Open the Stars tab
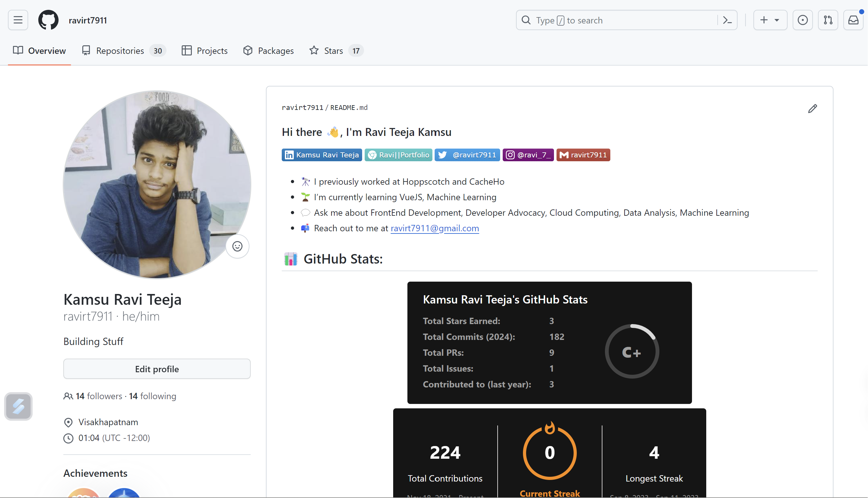Viewport: 868px width, 498px height. point(336,51)
